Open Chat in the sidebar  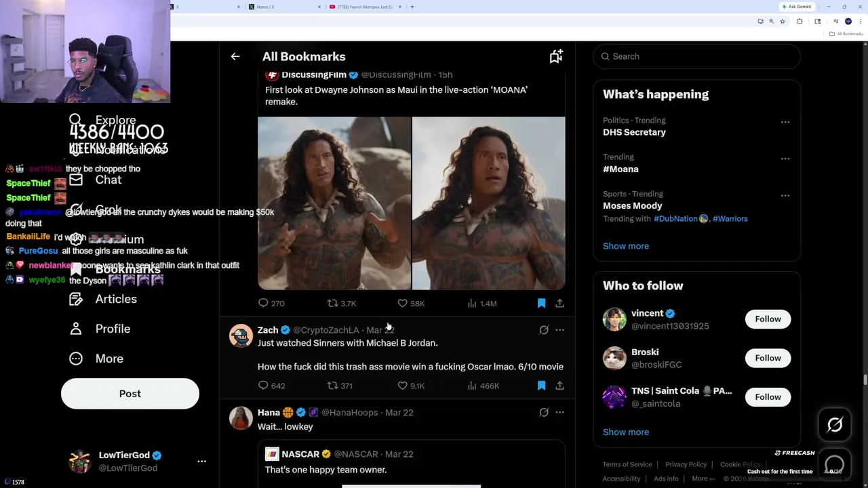[x=96, y=180]
